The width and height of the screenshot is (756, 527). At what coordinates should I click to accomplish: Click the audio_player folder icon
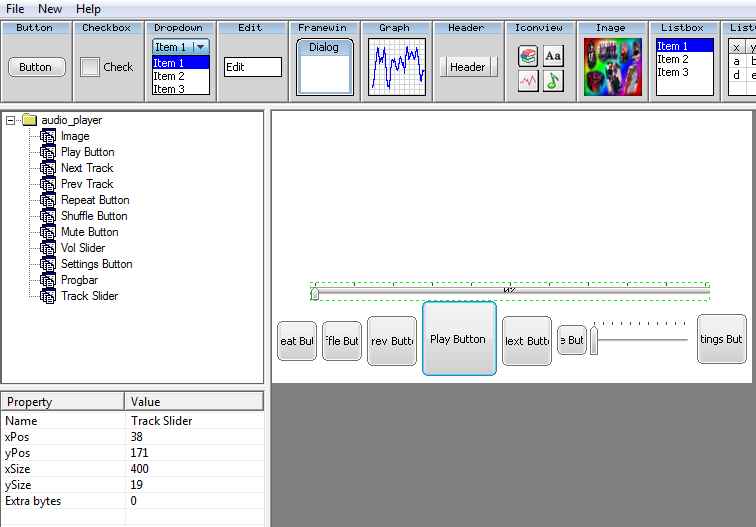(x=29, y=120)
